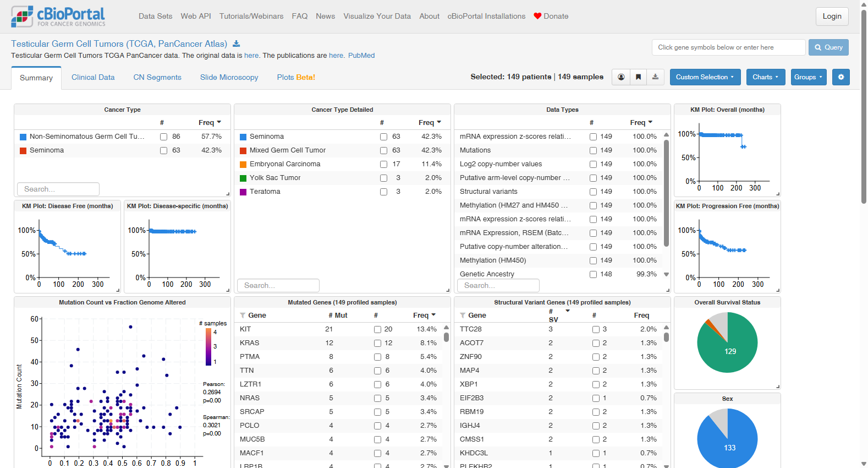Screen dimensions: 868x468
Task: Tick the KIT gene checkbox
Action: (377, 329)
